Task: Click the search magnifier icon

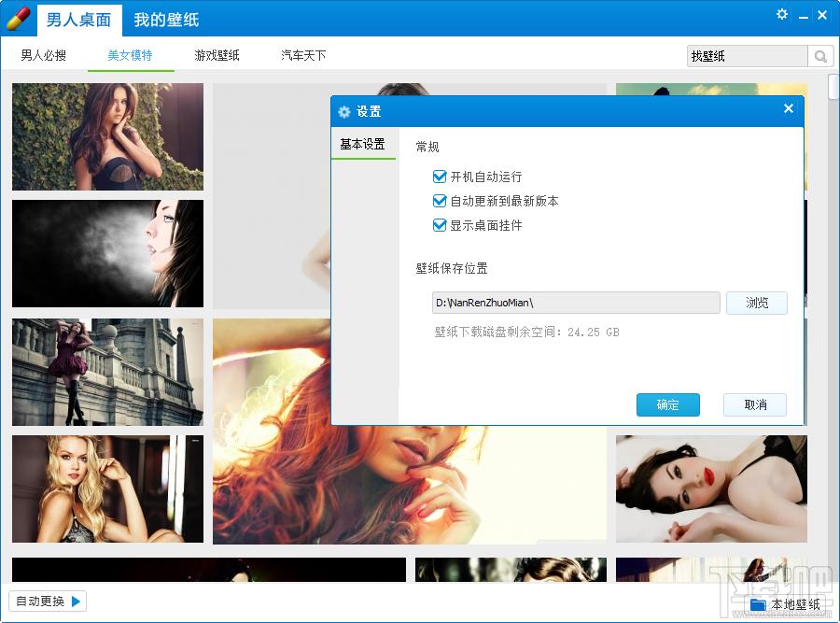Action: tap(820, 57)
